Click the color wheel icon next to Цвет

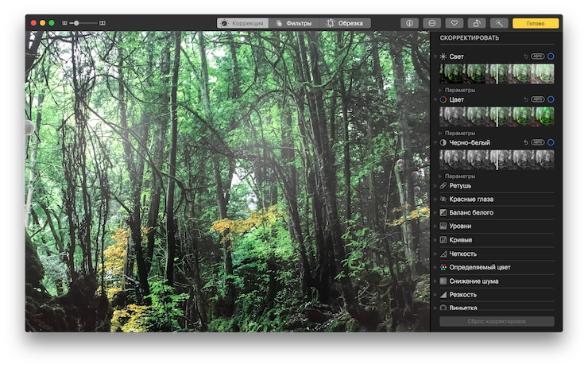[x=443, y=99]
